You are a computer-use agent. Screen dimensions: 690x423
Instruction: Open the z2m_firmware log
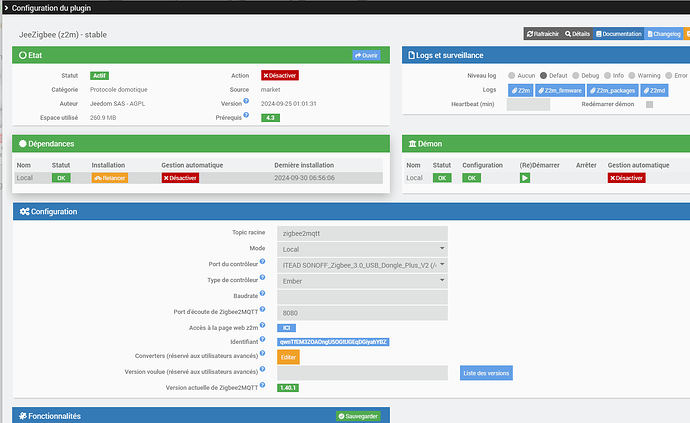(560, 91)
